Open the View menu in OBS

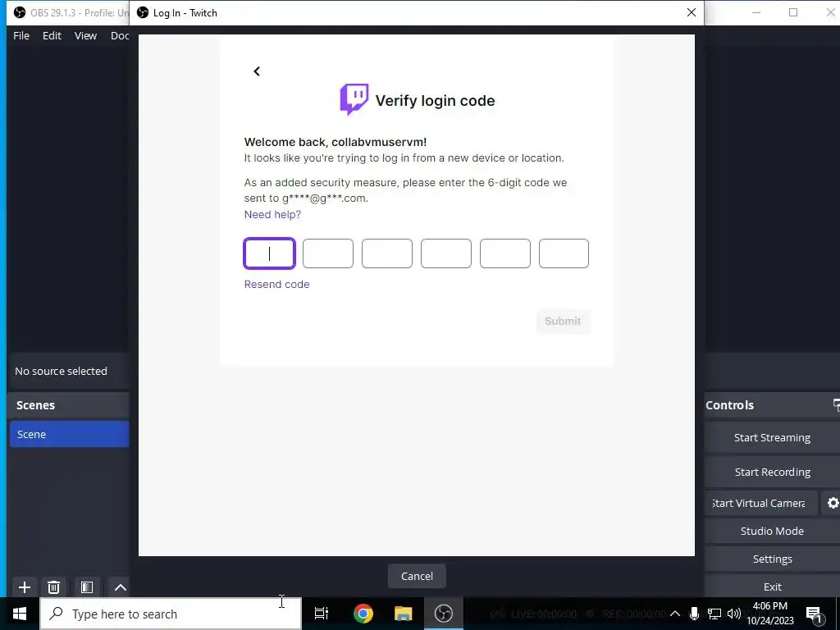85,35
